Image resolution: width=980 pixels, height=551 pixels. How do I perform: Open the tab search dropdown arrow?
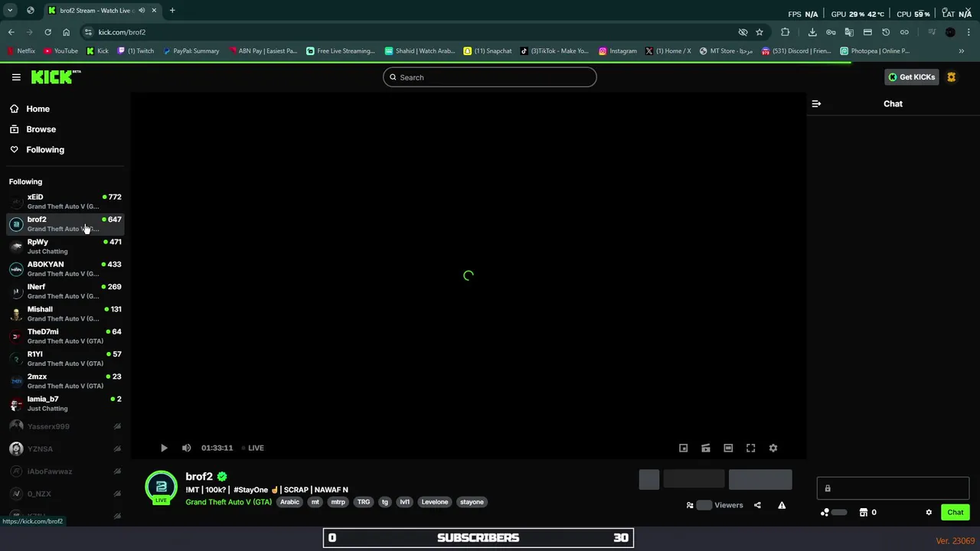10,11
